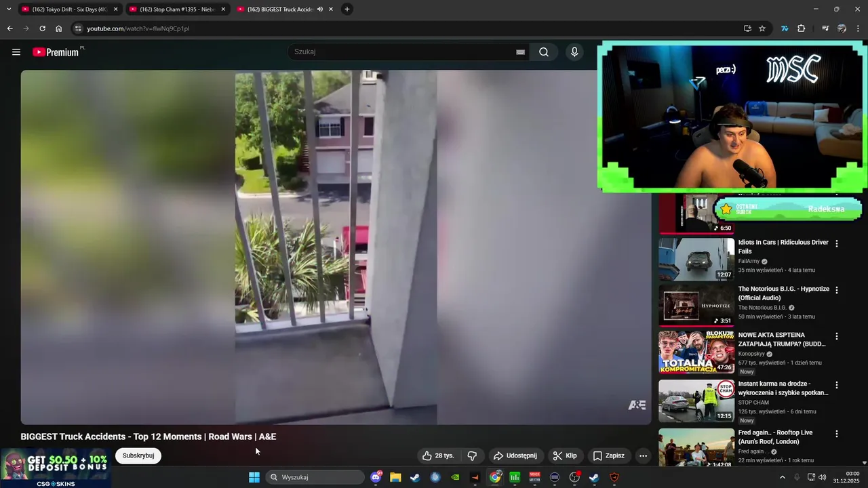Open File Explorer from taskbar
The width and height of the screenshot is (868, 488).
(x=395, y=477)
